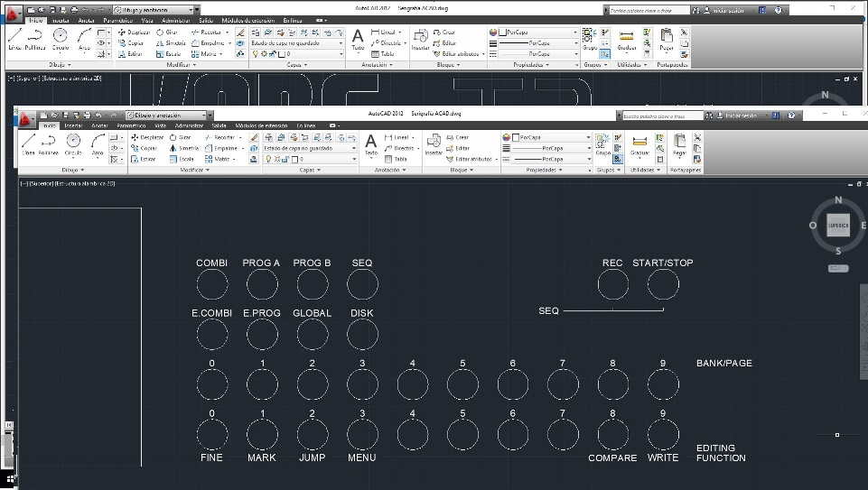Click the Pegar clipboard icon in the front window
This screenshot has width=868, height=490.
click(678, 144)
